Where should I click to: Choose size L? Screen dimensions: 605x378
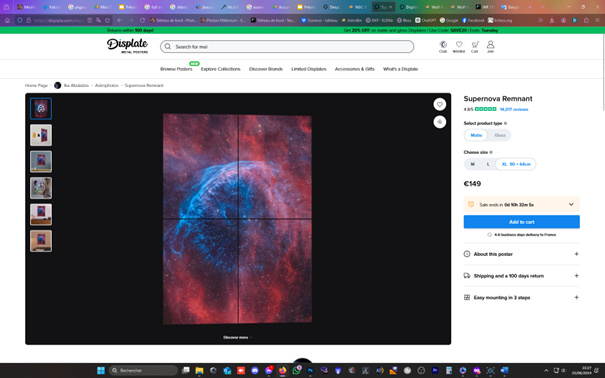click(488, 164)
